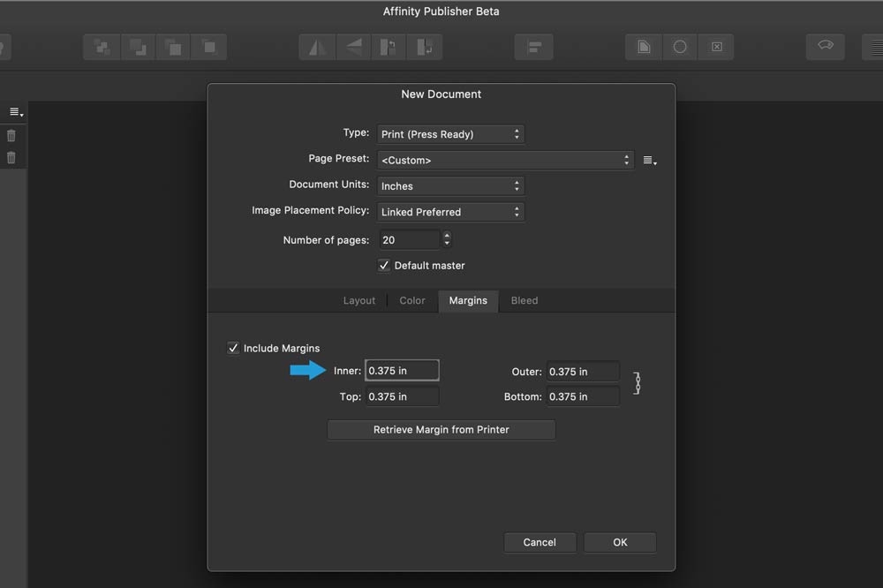Click the Rotate Counter-clockwise toolbar icon
883x588 pixels.
point(389,48)
